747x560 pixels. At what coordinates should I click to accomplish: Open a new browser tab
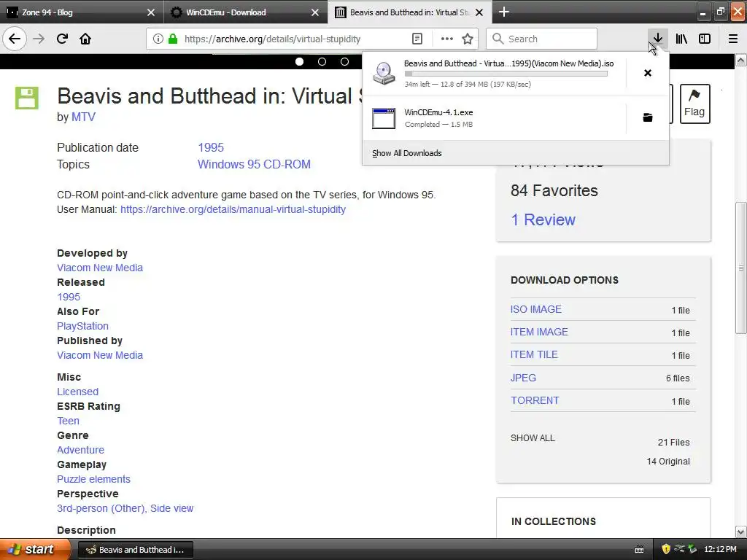tap(503, 12)
